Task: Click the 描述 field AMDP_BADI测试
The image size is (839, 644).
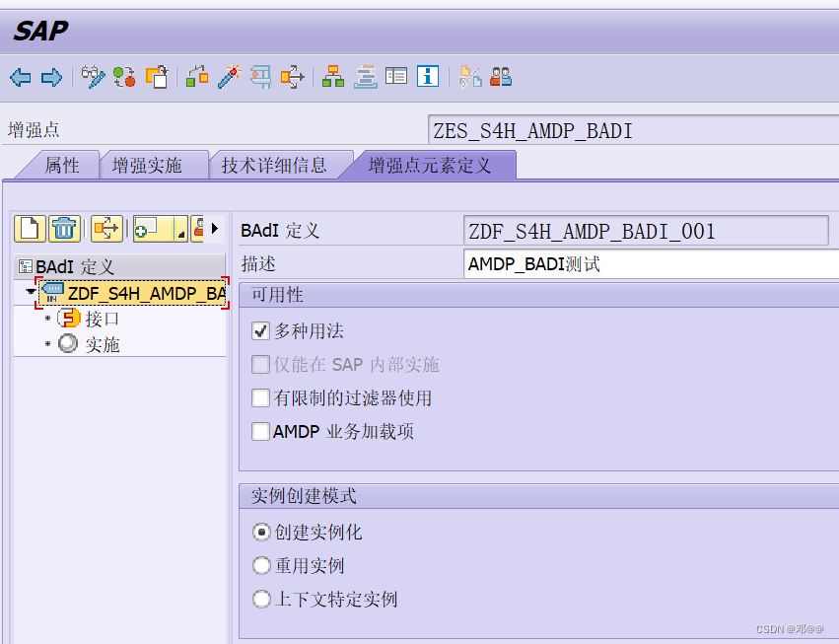Action: 652,264
